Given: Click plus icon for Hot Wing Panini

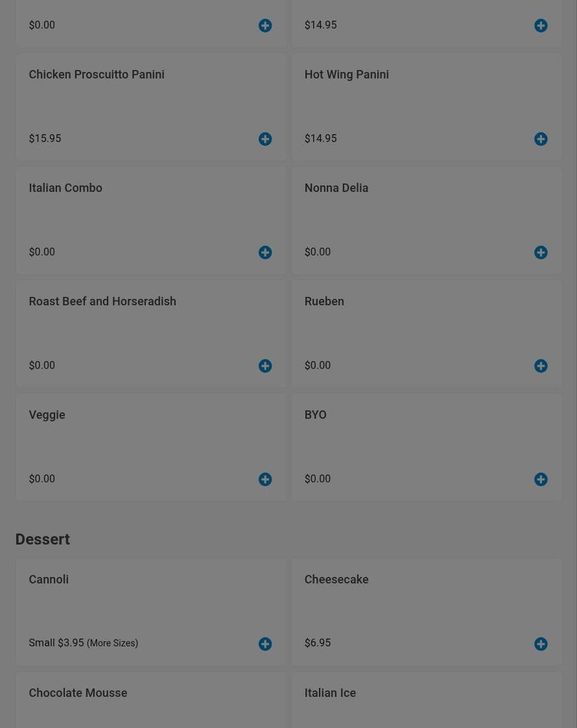Looking at the screenshot, I should (541, 139).
